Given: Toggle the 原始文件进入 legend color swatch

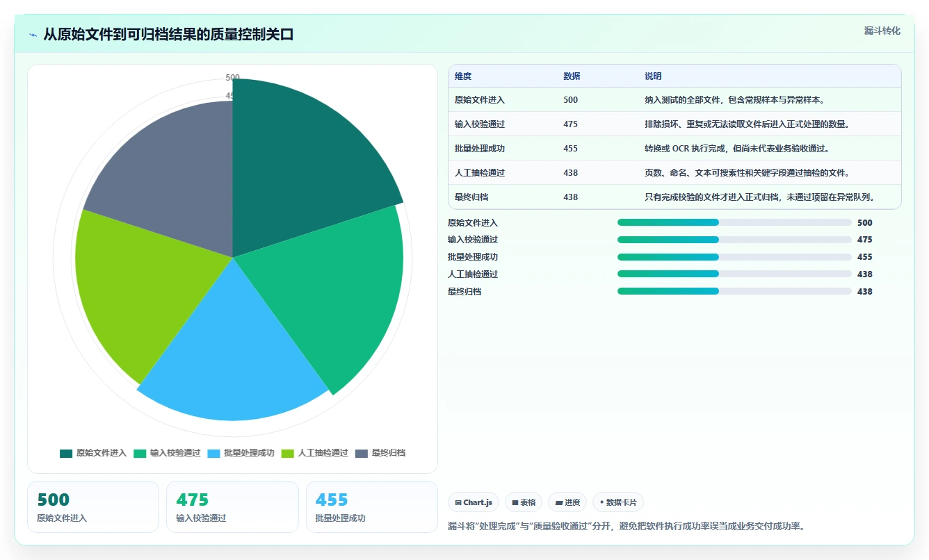Looking at the screenshot, I should pyautogui.click(x=66, y=453).
